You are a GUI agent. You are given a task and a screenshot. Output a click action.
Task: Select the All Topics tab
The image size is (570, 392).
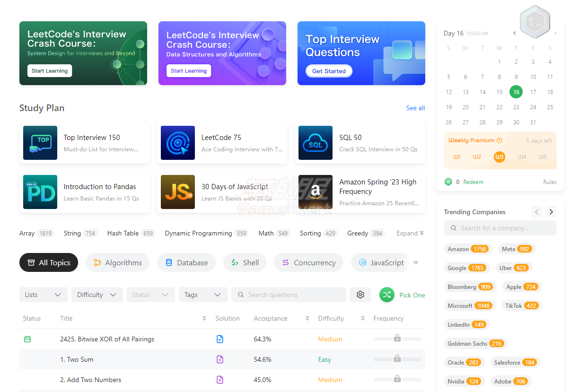[49, 262]
